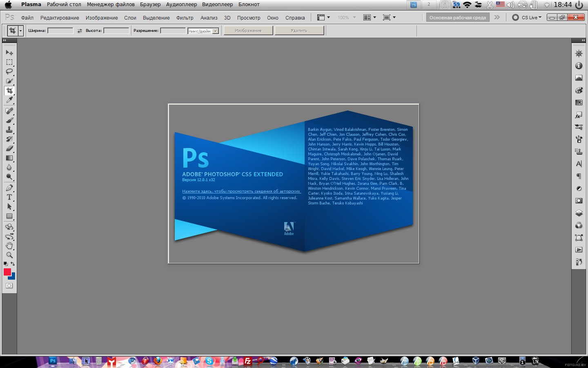588x368 pixels.
Task: Open the Histogram panel icon
Action: [x=579, y=78]
